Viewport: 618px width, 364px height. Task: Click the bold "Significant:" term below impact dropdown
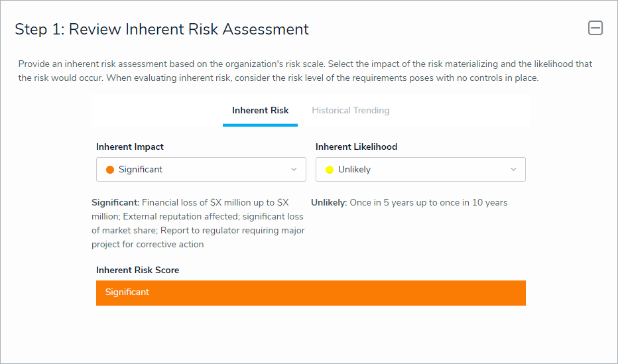(115, 203)
